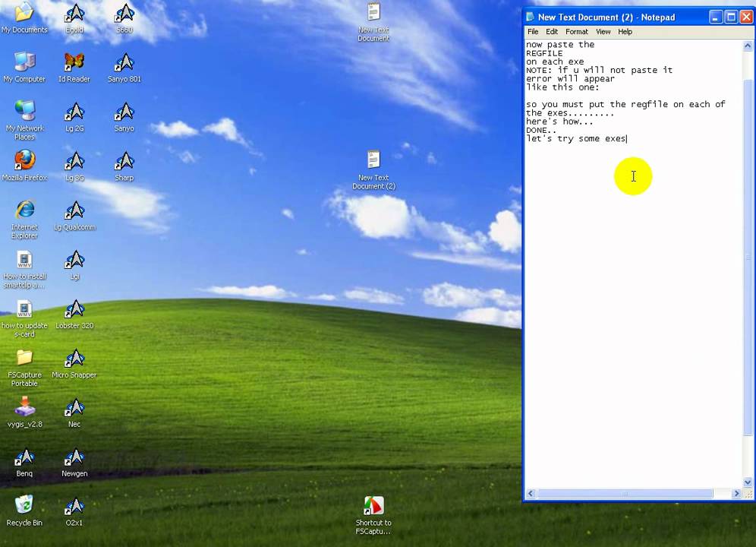This screenshot has height=547, width=756.
Task: Select the Micro Snapper shortcut
Action: click(x=74, y=364)
